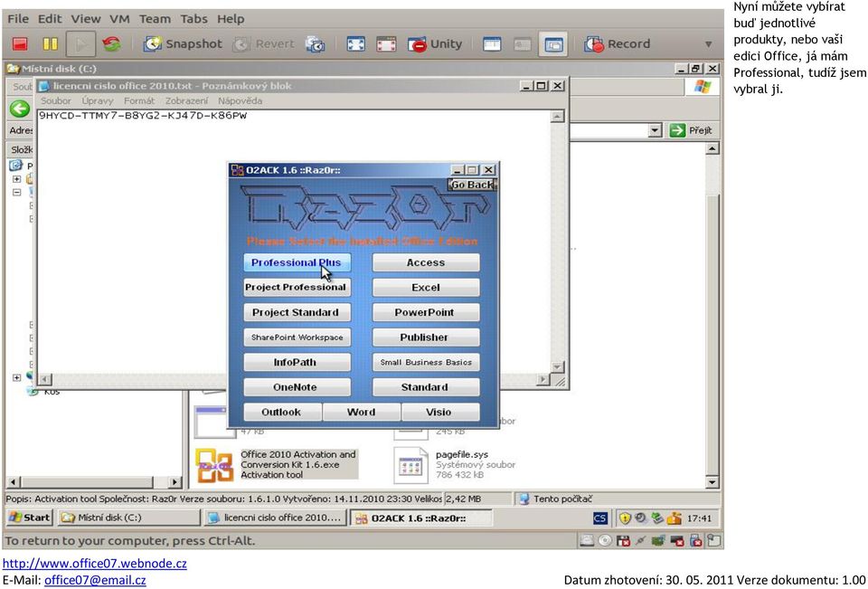
Task: Click the yellow Suspend virtual machine icon
Action: pos(51,43)
